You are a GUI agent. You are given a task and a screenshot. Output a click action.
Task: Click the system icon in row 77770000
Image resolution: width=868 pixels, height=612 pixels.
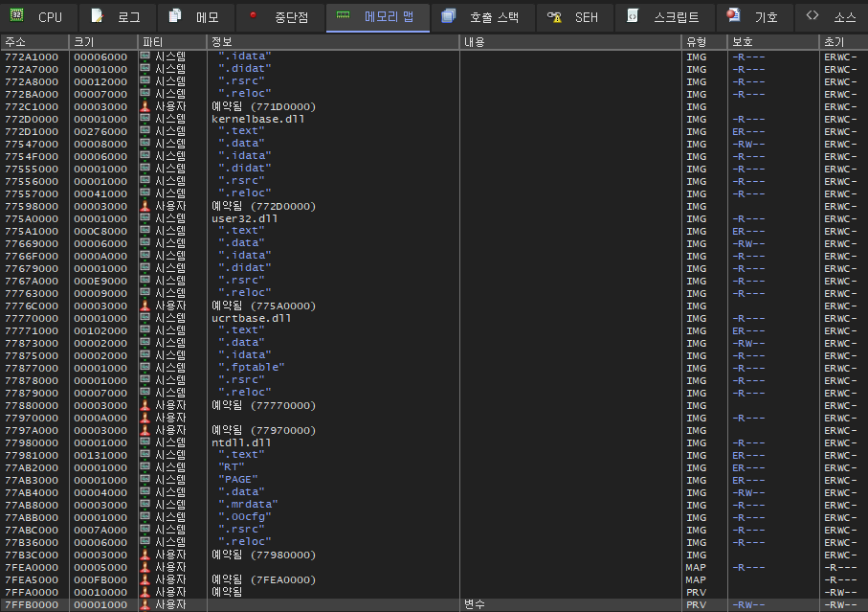point(145,318)
